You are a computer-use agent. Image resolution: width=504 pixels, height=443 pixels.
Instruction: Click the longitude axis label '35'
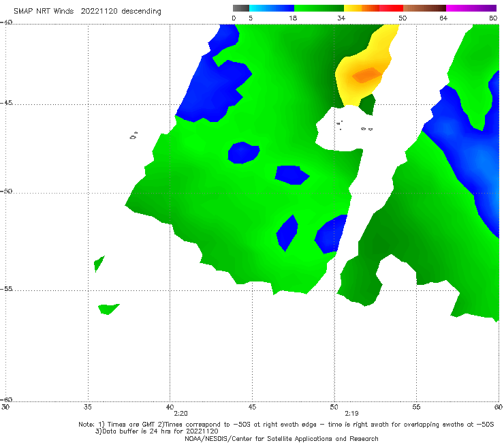[x=87, y=407]
